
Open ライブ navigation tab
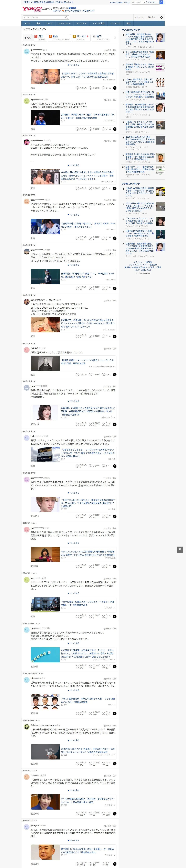click(49, 24)
